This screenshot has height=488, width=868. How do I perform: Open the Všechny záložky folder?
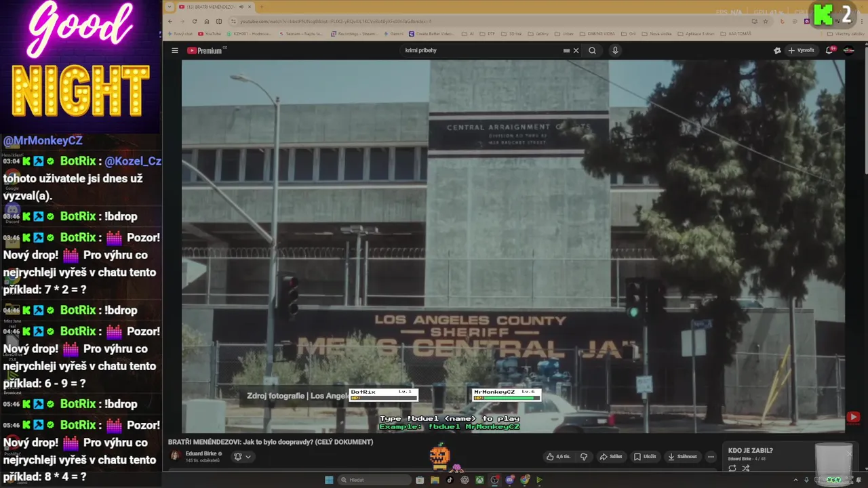pos(846,33)
